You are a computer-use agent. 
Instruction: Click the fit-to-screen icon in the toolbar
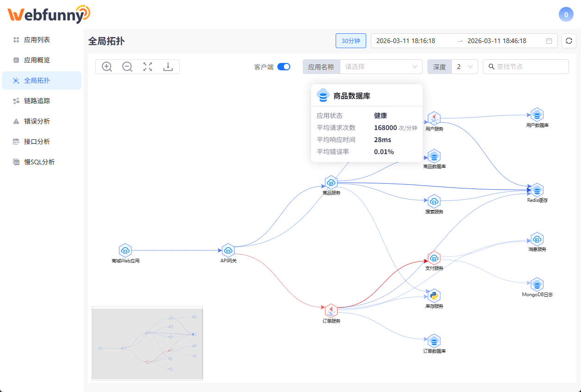[147, 66]
